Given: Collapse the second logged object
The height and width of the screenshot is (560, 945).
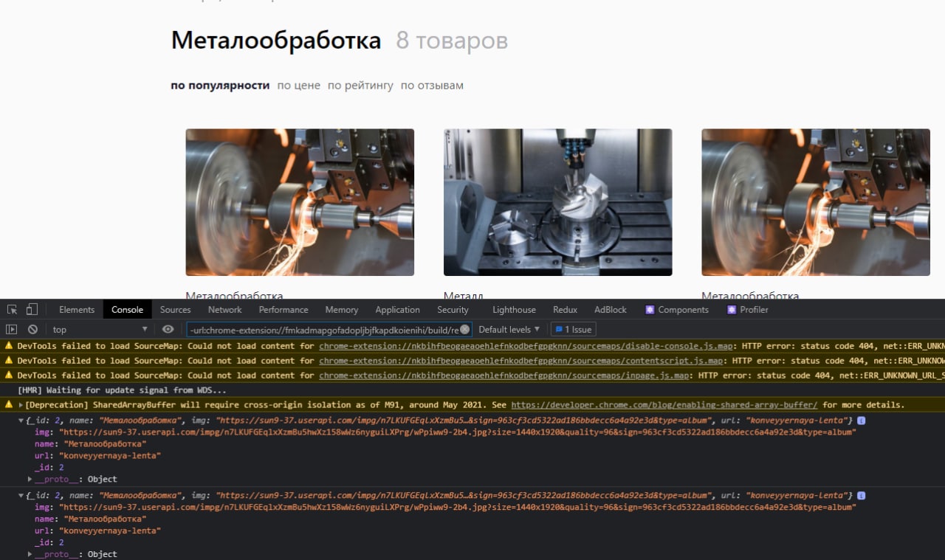Looking at the screenshot, I should point(21,496).
